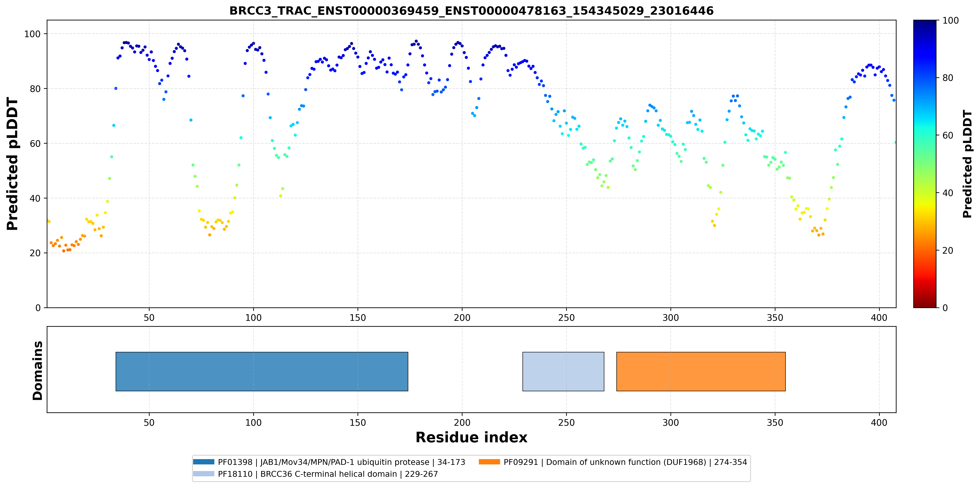
Task: Click legend entry PF18110 BRCC36 C-terminal helical domain
Action: click(x=328, y=474)
